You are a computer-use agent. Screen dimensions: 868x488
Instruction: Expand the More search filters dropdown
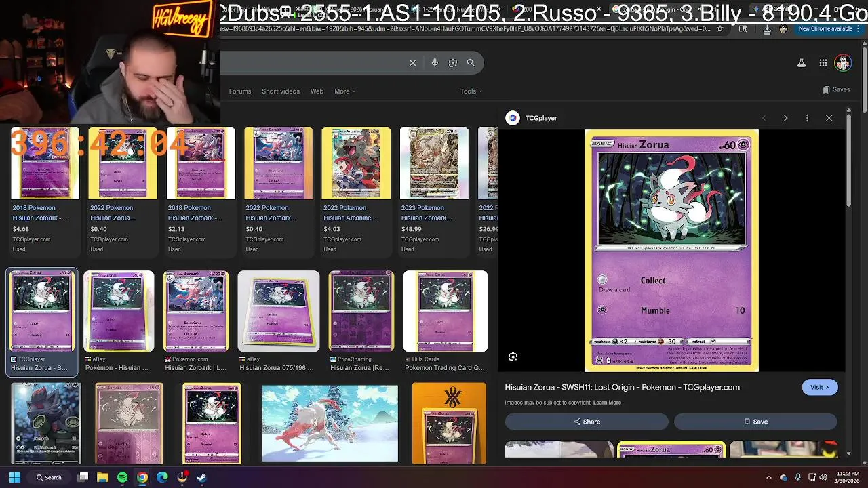tap(344, 91)
